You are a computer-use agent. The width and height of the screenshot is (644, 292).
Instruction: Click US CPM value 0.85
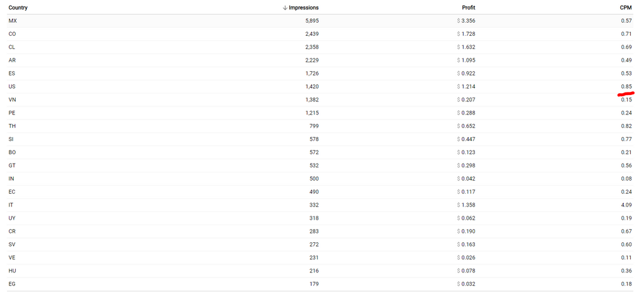tap(626, 87)
